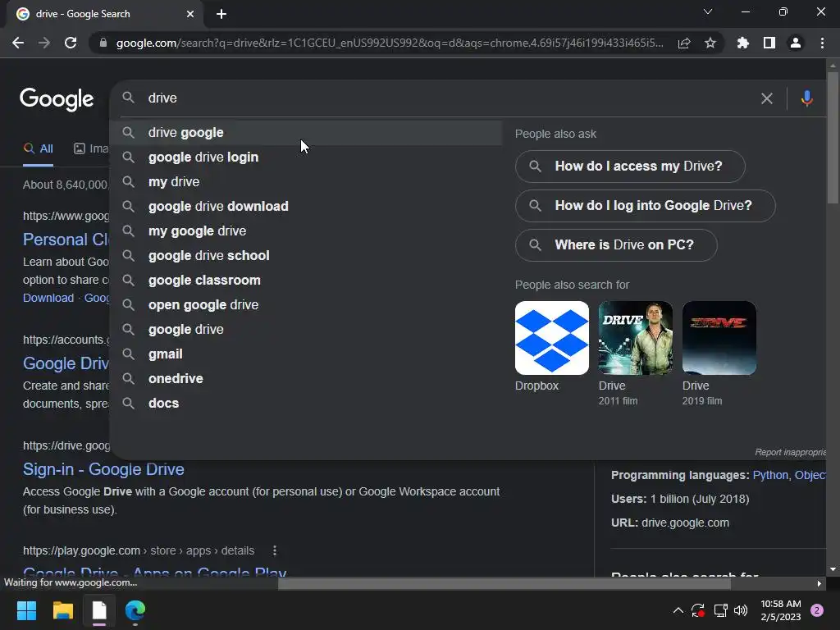Click horizontal scrollbar right arrow
This screenshot has height=630, width=840.
819,584
